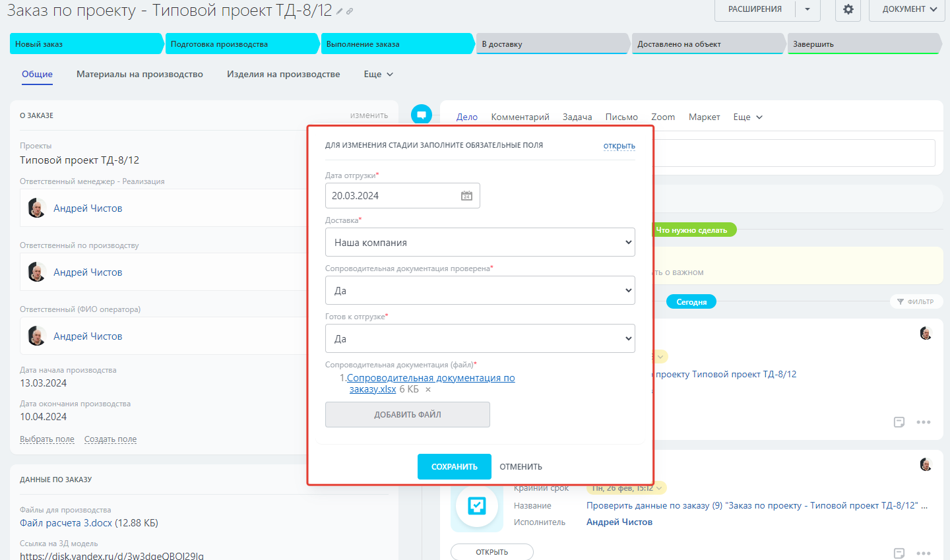This screenshot has width=950, height=560.
Task: Click the Завершить stage
Action: [864, 44]
